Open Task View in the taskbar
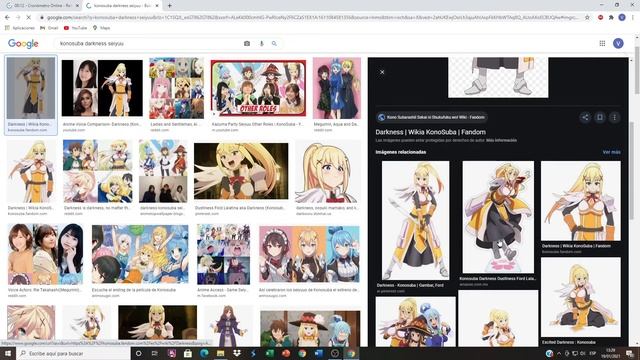Image resolution: width=640 pixels, height=360 pixels. pyautogui.click(x=155, y=353)
